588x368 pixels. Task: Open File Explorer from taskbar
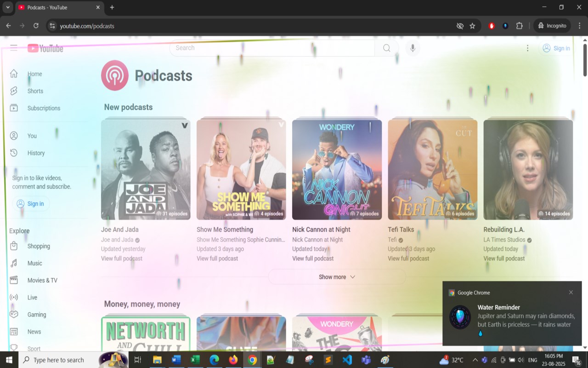click(157, 360)
